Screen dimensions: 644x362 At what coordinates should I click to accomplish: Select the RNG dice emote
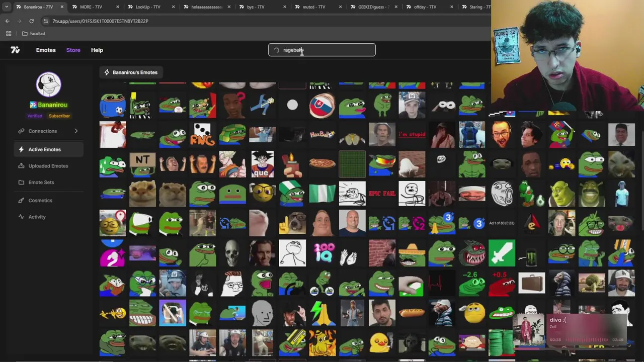click(203, 135)
